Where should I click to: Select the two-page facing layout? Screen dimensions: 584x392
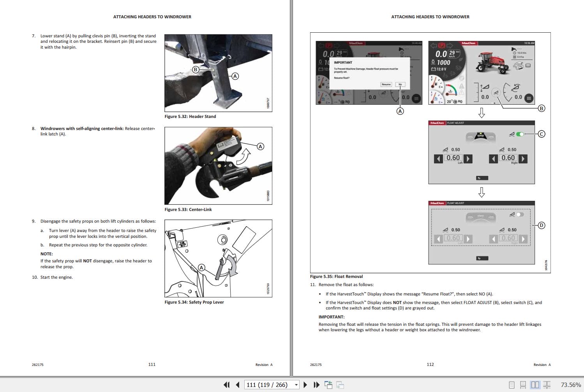pyautogui.click(x=535, y=385)
